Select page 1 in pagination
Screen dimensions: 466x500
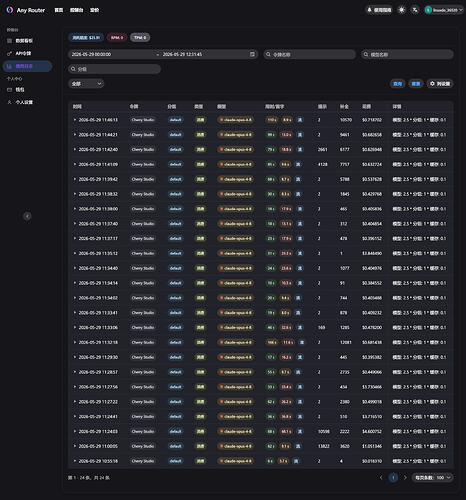coord(393,478)
